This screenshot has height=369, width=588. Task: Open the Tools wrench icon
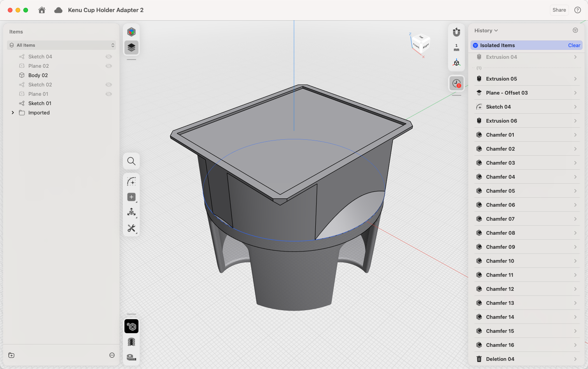coord(131,228)
